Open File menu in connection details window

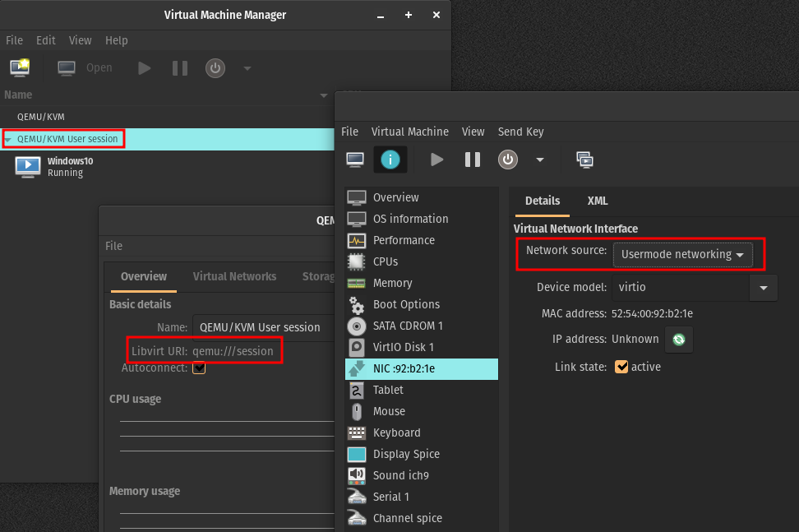point(113,246)
